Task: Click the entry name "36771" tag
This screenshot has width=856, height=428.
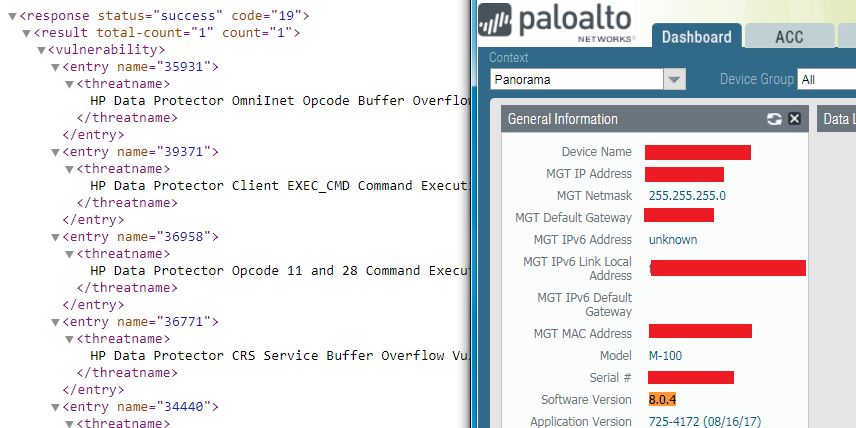Action: click(140, 323)
